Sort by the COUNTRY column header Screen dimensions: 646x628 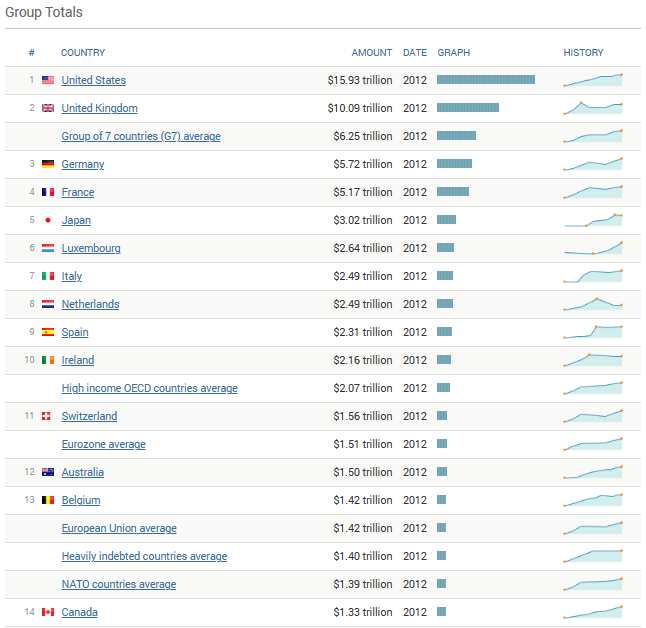(83, 53)
